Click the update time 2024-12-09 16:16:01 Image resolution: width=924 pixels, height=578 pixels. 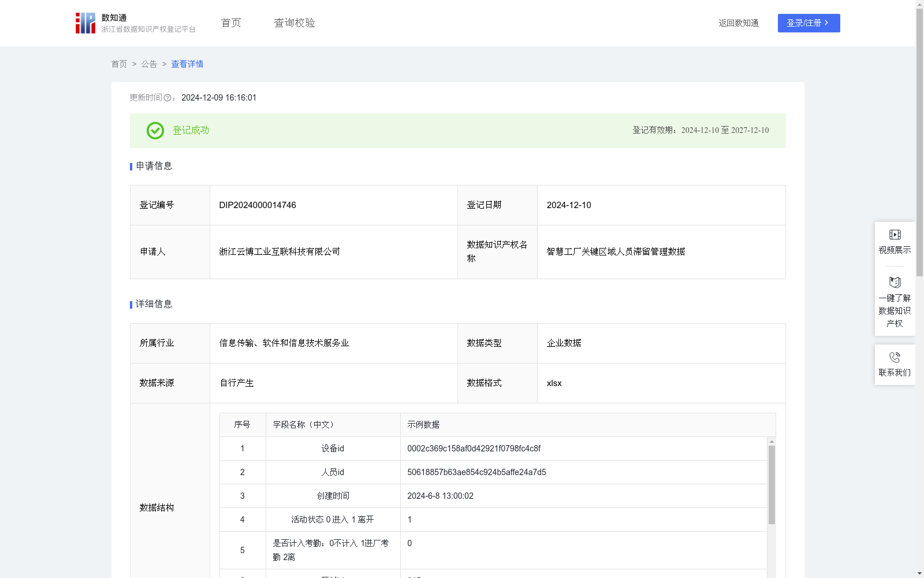tap(219, 98)
